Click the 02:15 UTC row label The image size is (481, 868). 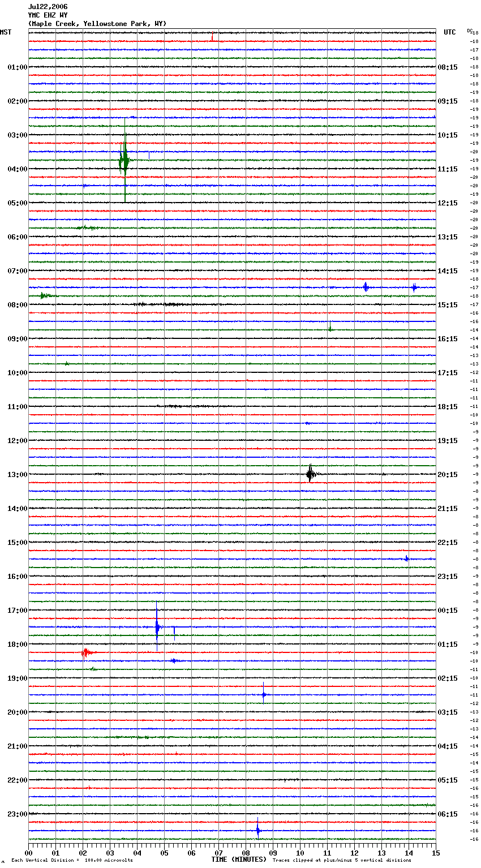[x=448, y=678]
